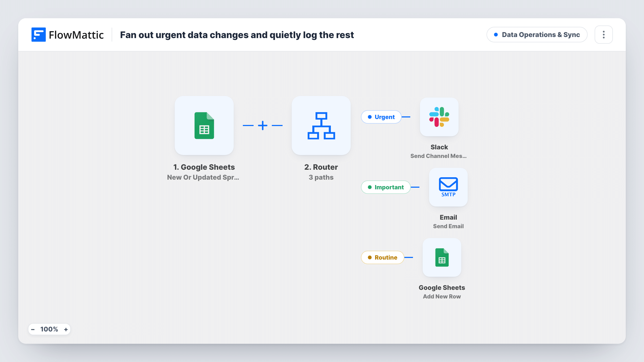Click the 'Send Channel Mes...' subtitle

438,156
